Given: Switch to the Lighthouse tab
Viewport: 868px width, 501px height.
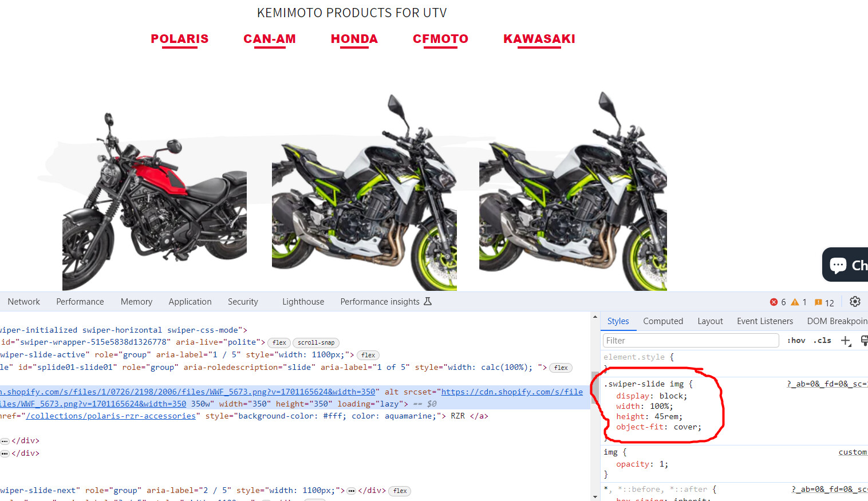Looking at the screenshot, I should point(303,302).
